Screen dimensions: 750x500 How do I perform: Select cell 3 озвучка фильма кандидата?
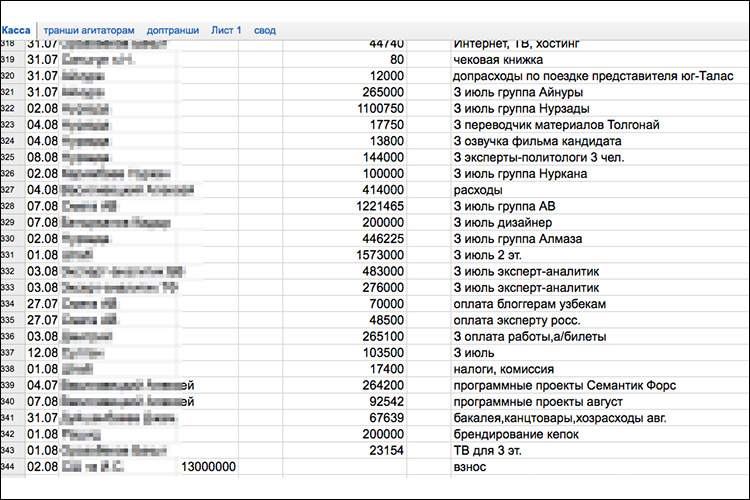pos(600,141)
